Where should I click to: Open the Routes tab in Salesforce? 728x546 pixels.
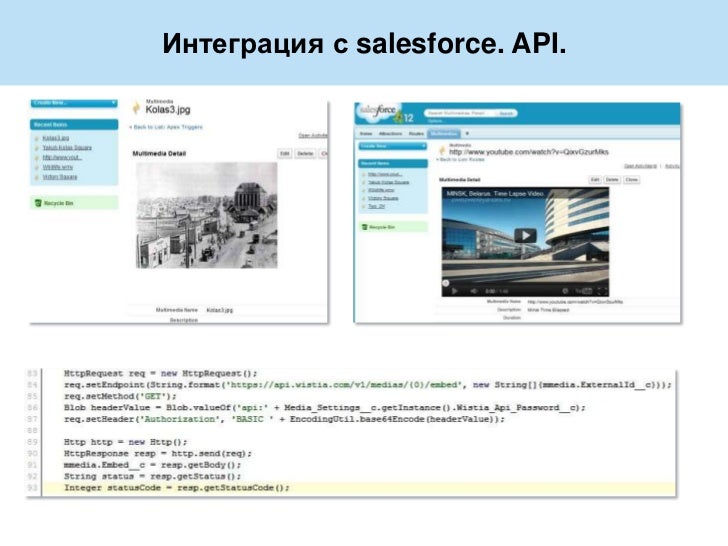[x=416, y=134]
